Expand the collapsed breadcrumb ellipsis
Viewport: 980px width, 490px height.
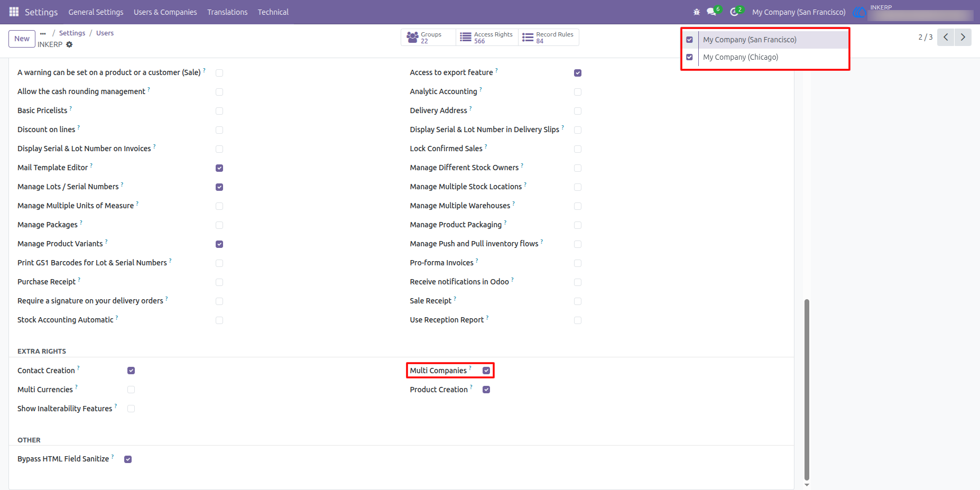[43, 33]
